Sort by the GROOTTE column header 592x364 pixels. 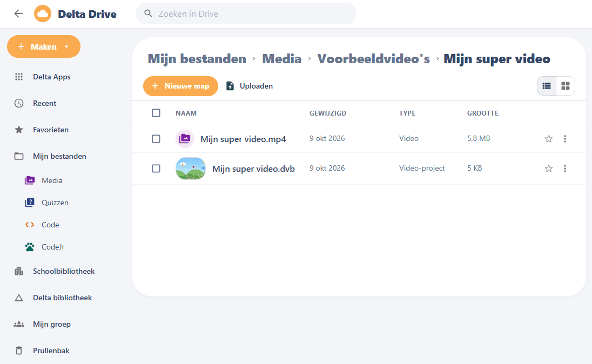[x=482, y=113]
